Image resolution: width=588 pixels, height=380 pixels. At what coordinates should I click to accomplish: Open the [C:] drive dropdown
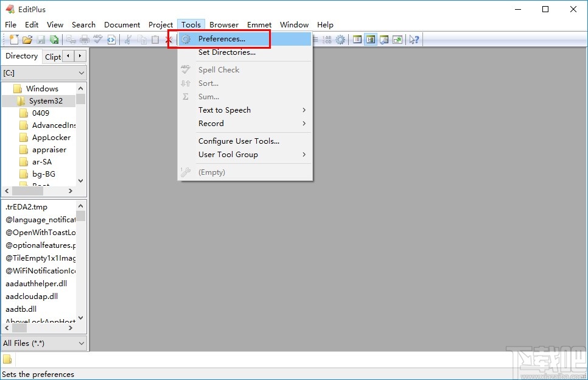pyautogui.click(x=44, y=73)
